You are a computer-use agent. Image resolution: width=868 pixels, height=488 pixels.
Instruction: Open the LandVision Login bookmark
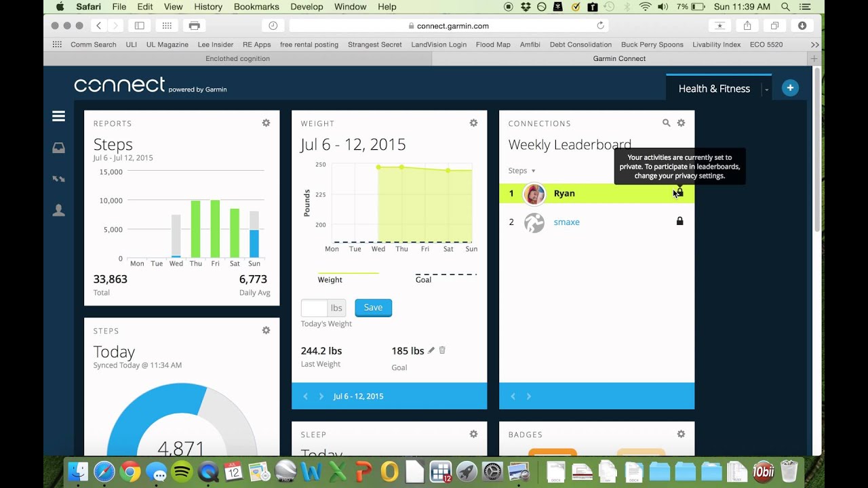(x=439, y=45)
